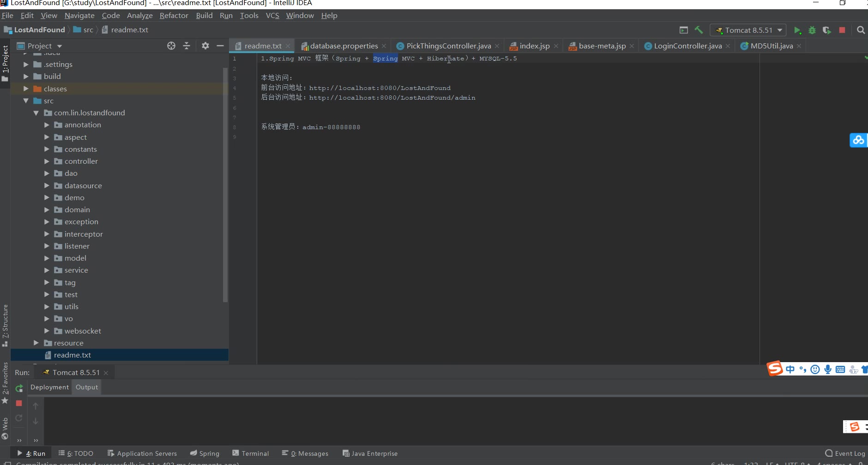Click the locate-in-tree crosshair icon

tap(171, 46)
